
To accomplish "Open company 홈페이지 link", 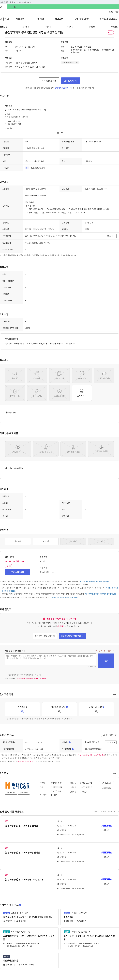I will 106,783.
